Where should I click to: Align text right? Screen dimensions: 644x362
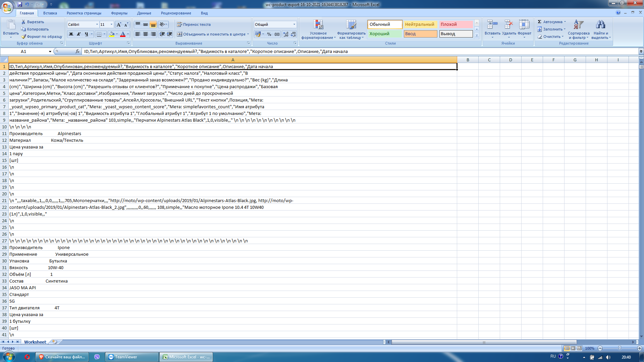coord(153,34)
